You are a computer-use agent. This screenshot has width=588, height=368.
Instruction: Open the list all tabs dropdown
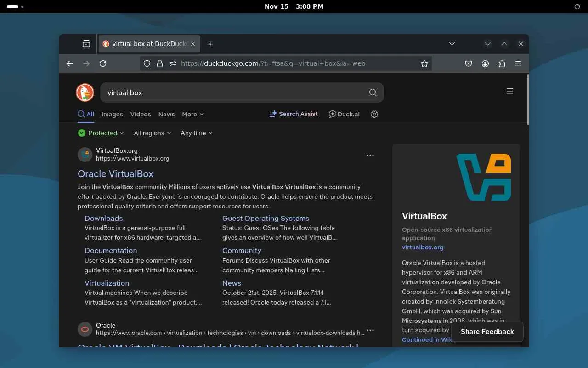[x=452, y=44]
